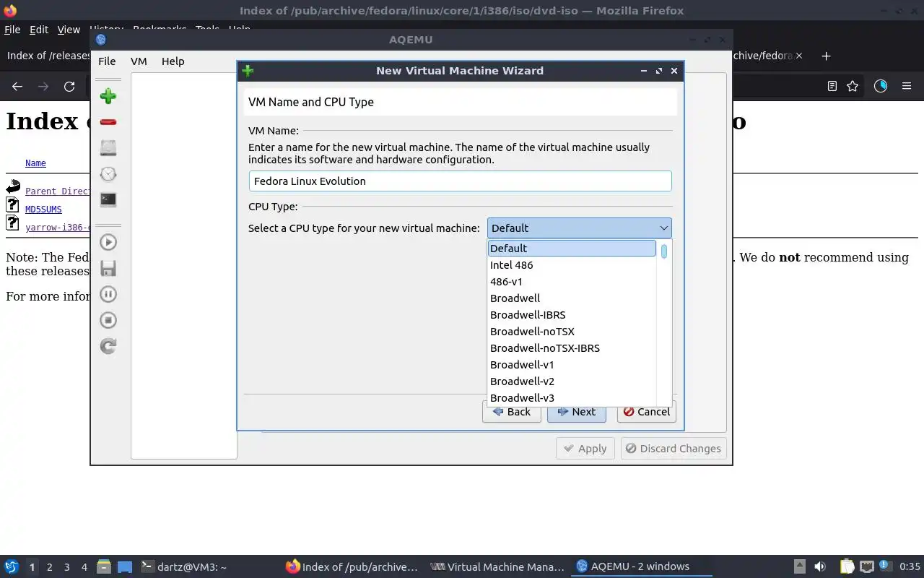Image resolution: width=924 pixels, height=578 pixels.
Task: Switch to the 'Index of /releases' Firefox tab
Action: [48, 56]
